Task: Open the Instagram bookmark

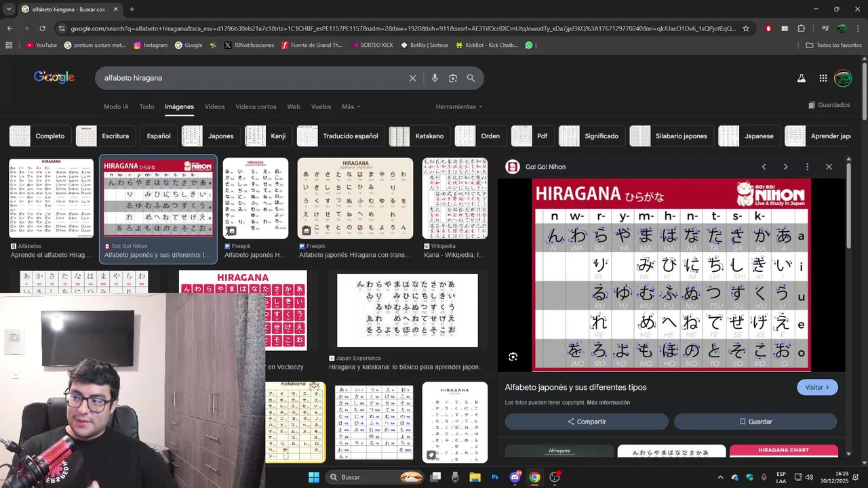Action: point(151,45)
